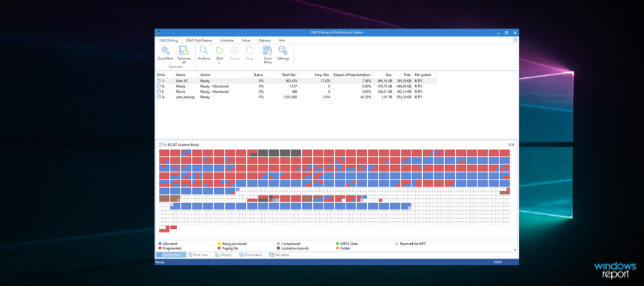
Task: Click the Pause toolbar icon
Action: [x=235, y=51]
